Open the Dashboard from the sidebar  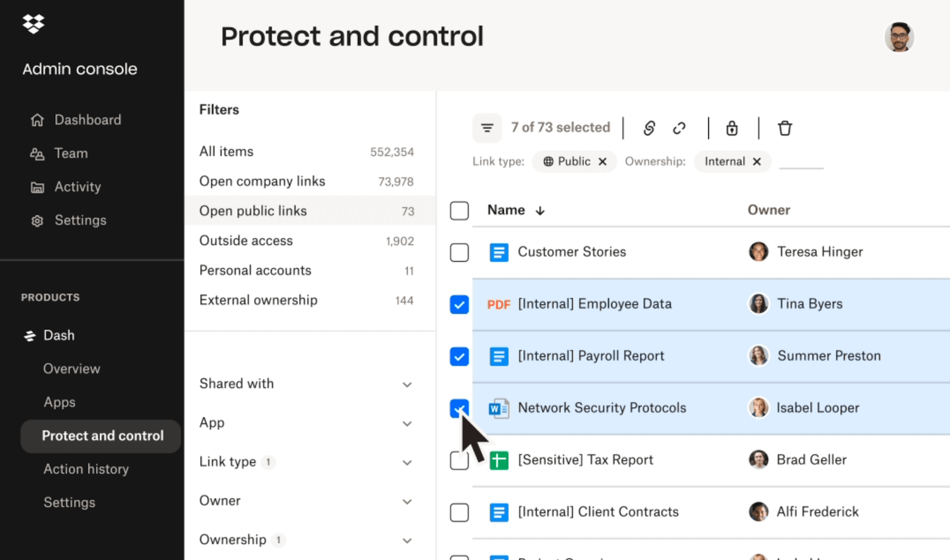point(87,119)
